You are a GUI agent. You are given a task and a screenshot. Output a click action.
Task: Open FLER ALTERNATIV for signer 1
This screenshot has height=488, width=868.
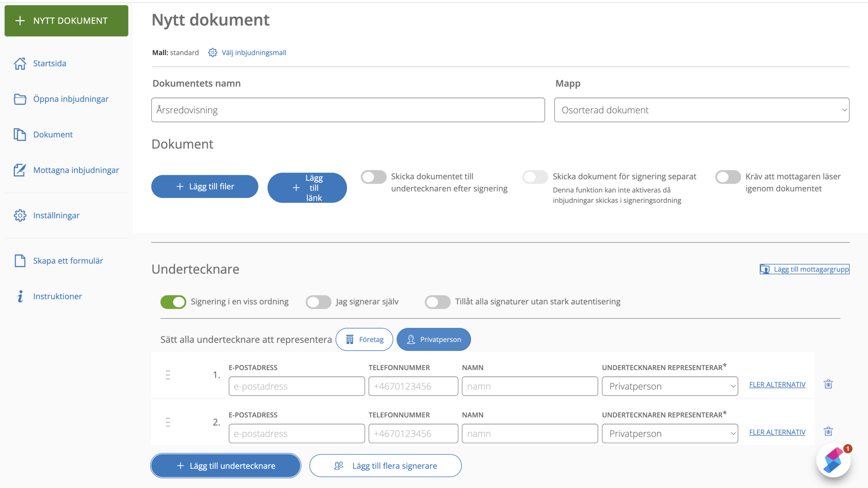777,384
